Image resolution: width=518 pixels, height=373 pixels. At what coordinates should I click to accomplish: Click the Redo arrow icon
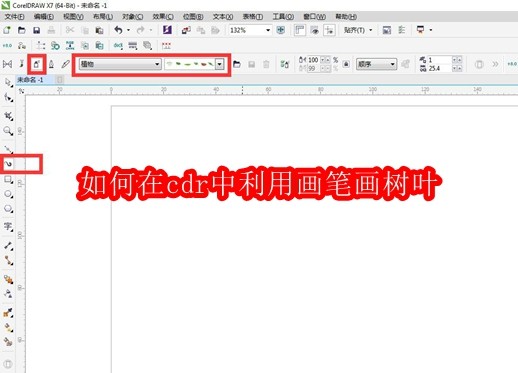pyautogui.click(x=141, y=30)
